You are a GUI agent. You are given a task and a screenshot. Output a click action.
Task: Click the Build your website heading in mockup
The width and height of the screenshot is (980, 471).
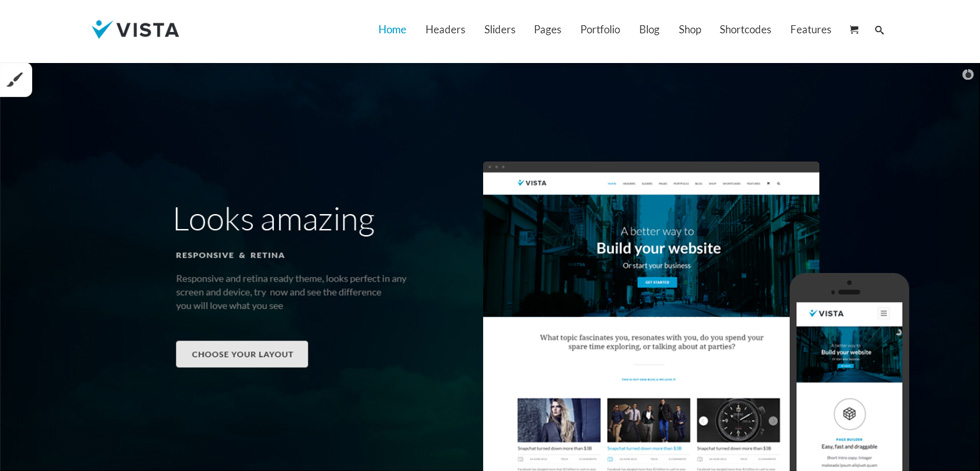click(x=658, y=249)
